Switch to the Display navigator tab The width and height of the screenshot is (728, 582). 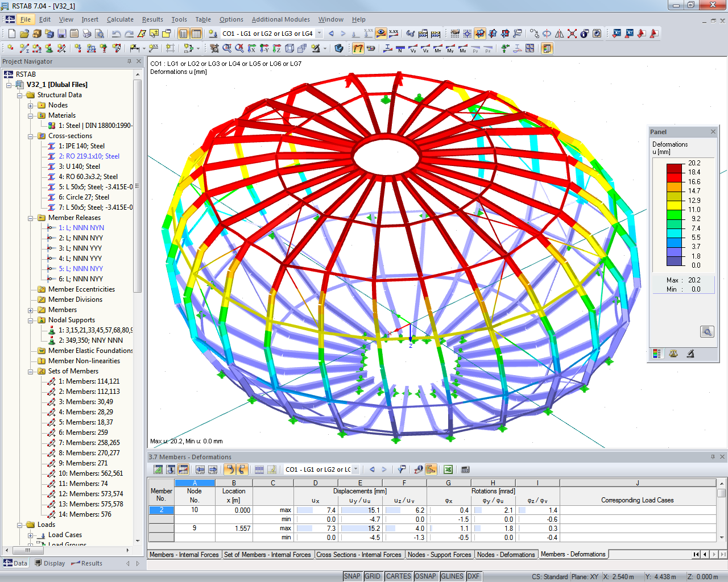coord(50,563)
